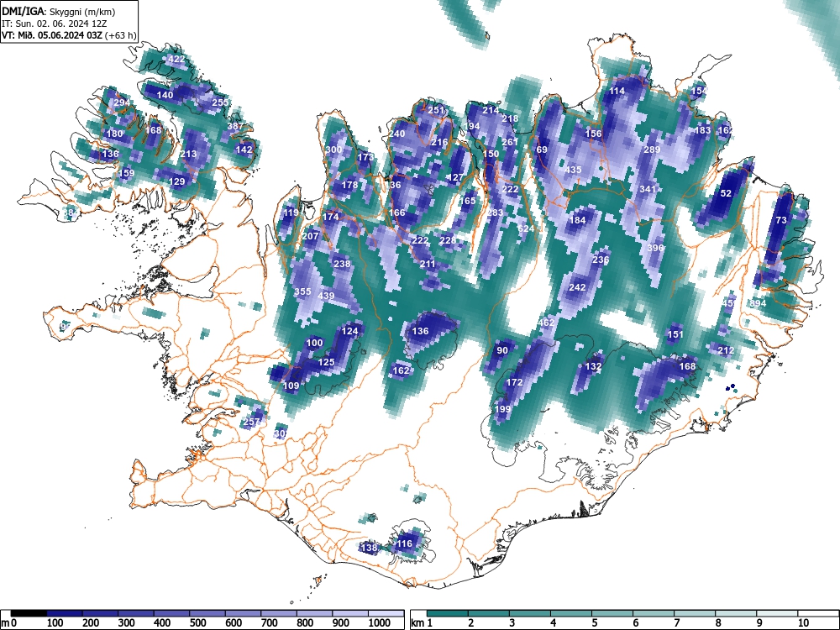Click the 'VT: Mið. 05.06.2024 03Z' valid time
This screenshot has width=840, height=630.
tap(52, 35)
